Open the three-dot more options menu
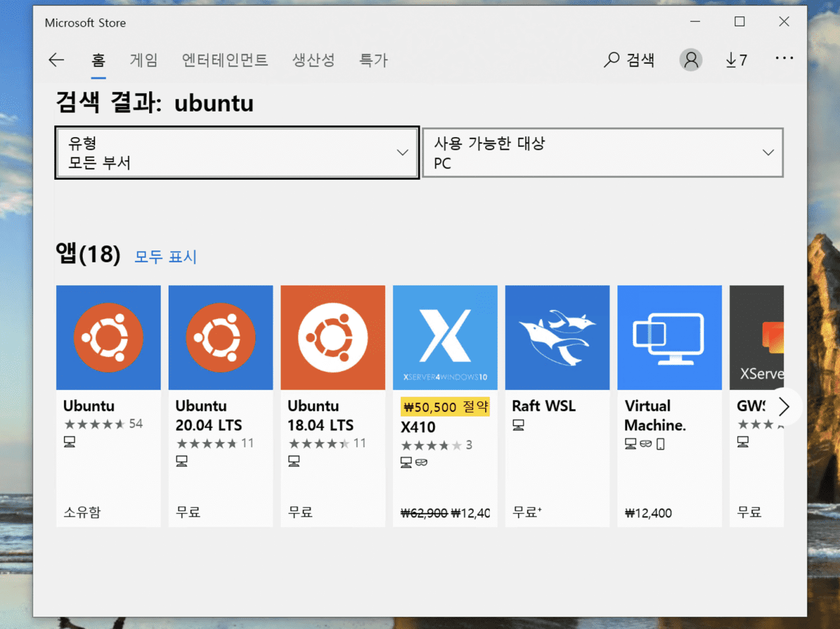This screenshot has width=840, height=629. coord(784,58)
